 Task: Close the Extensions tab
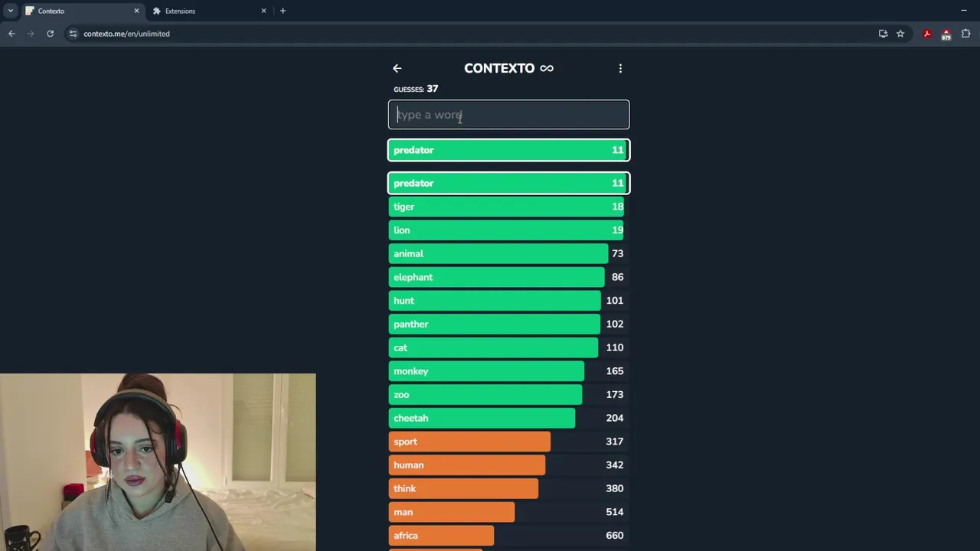coord(263,11)
